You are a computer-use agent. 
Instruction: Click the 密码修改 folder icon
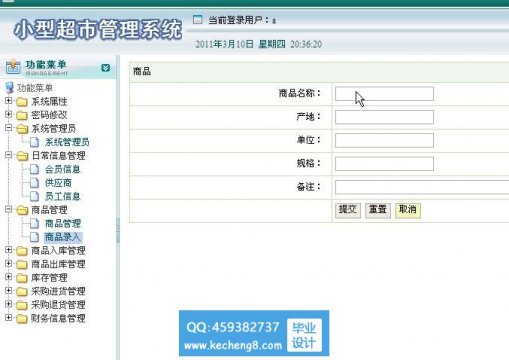pyautogui.click(x=22, y=115)
